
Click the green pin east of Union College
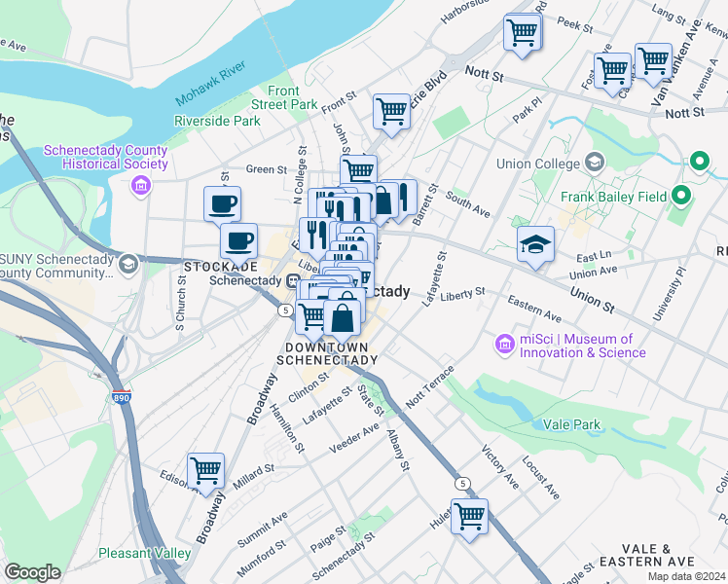tap(700, 162)
